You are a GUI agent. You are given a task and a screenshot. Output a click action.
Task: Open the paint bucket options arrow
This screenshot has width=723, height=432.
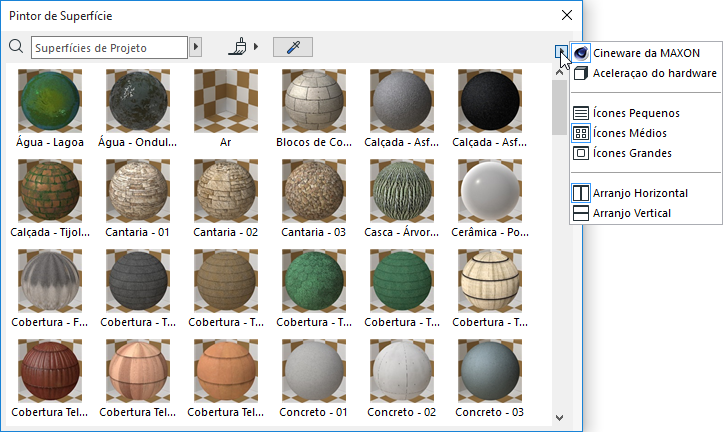coord(256,47)
